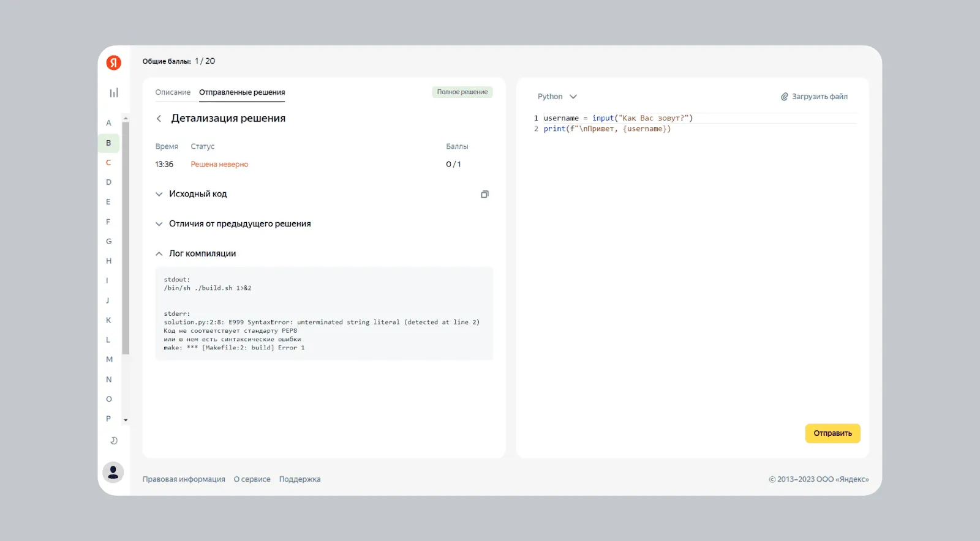Open Правовая информация footer link
This screenshot has width=980, height=541.
tap(184, 479)
